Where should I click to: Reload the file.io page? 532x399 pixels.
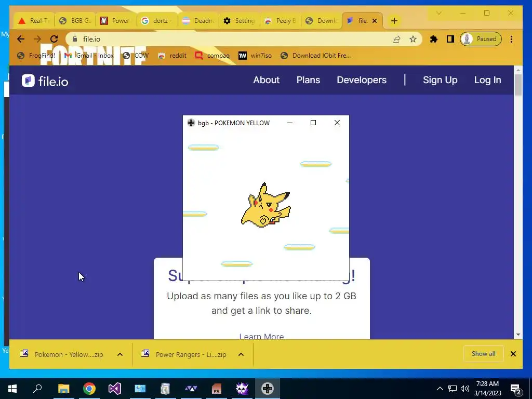click(x=54, y=39)
